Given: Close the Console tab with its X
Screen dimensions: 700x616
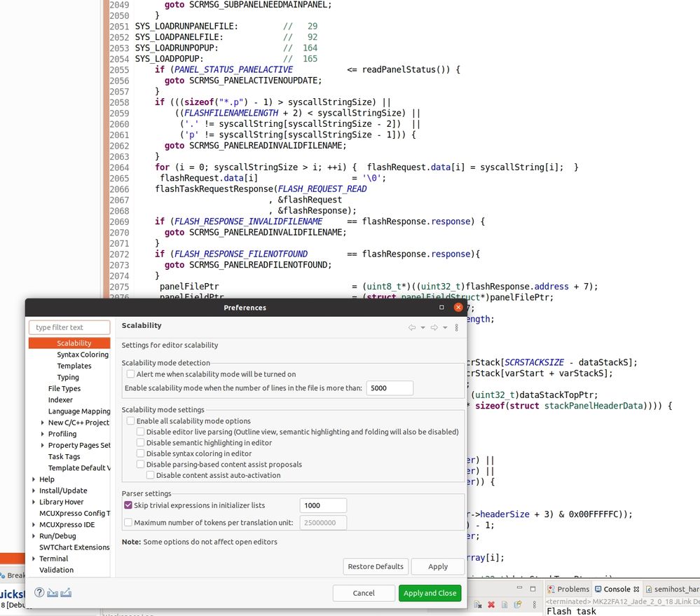Looking at the screenshot, I should click(636, 589).
